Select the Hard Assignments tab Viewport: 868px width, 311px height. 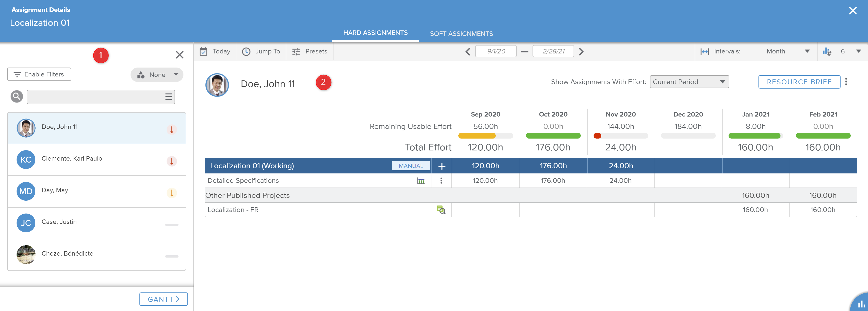[x=375, y=33]
